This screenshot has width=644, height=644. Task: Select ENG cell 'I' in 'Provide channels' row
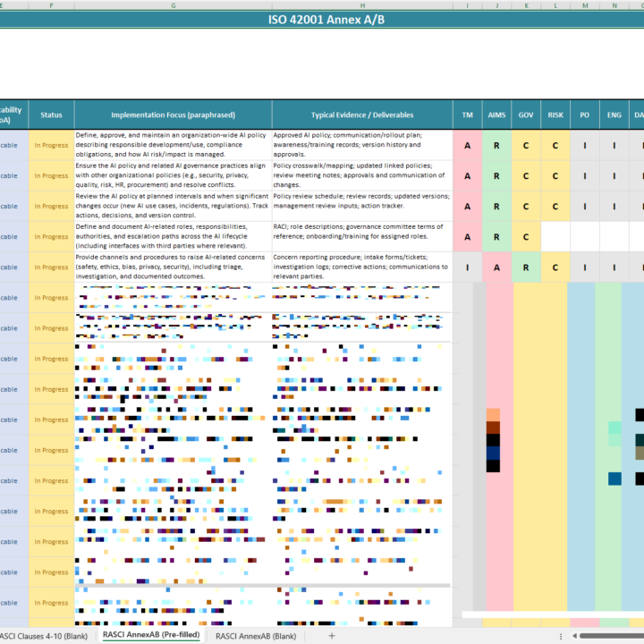pos(614,267)
